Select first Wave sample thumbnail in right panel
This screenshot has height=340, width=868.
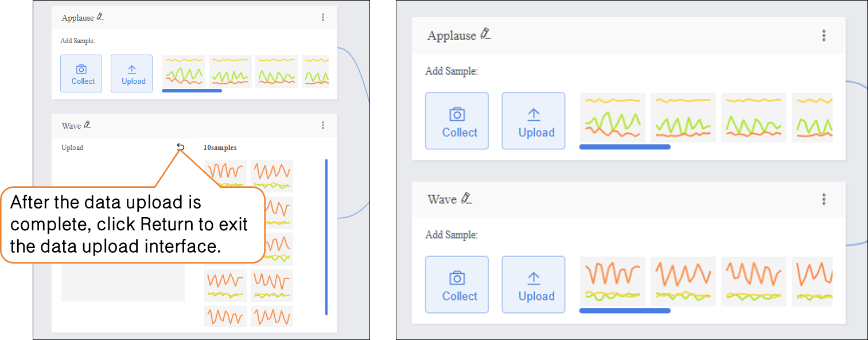[613, 281]
